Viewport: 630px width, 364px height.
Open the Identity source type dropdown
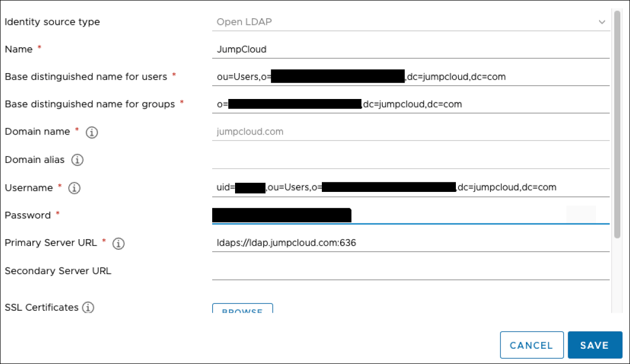[x=602, y=22]
